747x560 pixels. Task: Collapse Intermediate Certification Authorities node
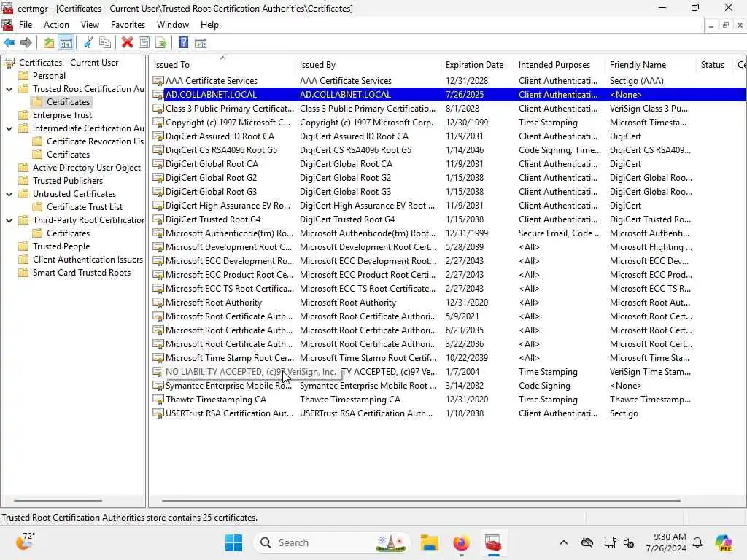point(9,128)
